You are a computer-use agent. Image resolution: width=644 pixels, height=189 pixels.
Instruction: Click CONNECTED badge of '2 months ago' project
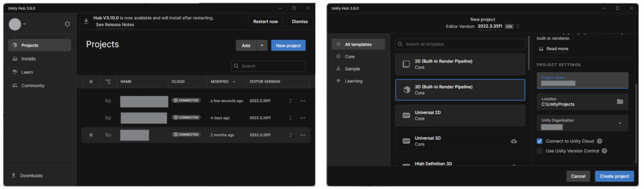pyautogui.click(x=186, y=135)
